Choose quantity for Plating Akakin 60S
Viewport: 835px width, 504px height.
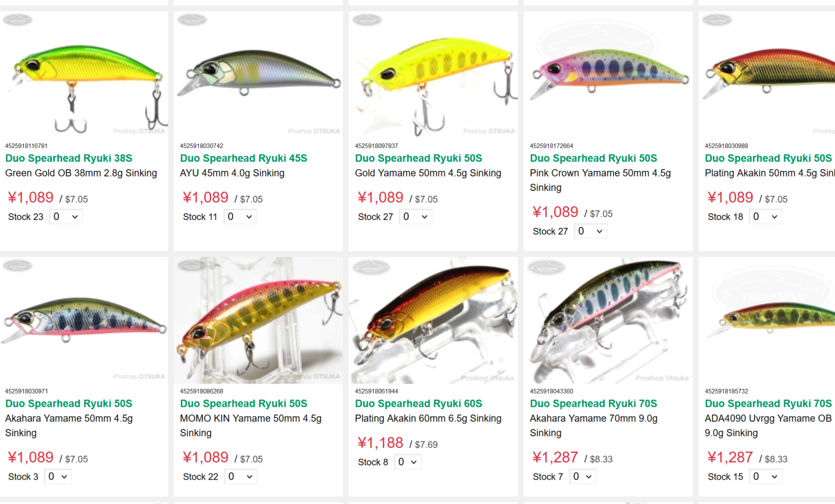click(408, 462)
